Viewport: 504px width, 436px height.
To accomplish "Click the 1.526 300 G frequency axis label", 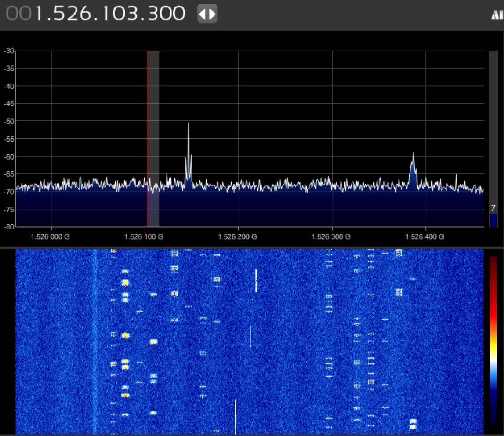I will [x=331, y=236].
